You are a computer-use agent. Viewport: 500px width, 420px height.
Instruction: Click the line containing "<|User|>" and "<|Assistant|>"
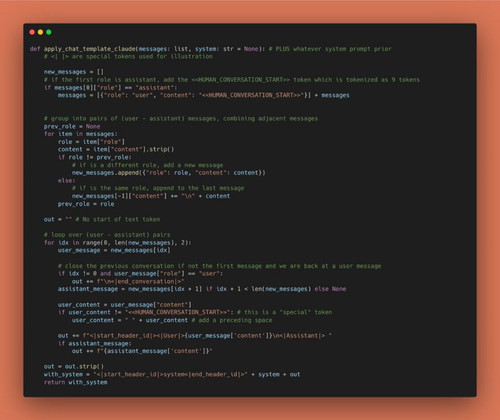coord(195,336)
